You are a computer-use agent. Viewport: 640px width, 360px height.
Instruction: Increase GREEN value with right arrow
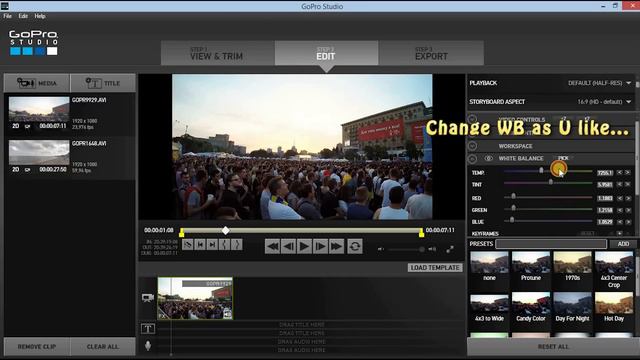(x=628, y=210)
